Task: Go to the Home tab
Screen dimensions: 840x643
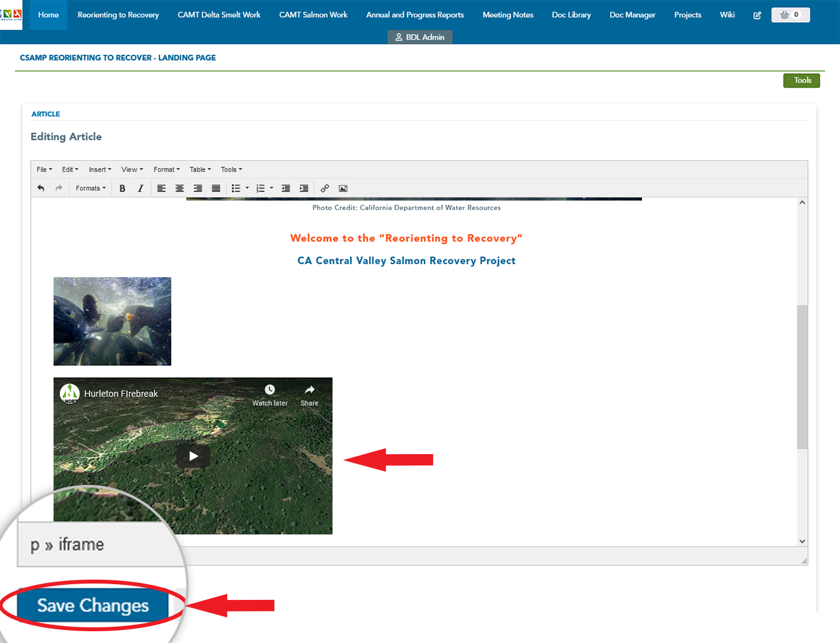Action: (x=48, y=15)
